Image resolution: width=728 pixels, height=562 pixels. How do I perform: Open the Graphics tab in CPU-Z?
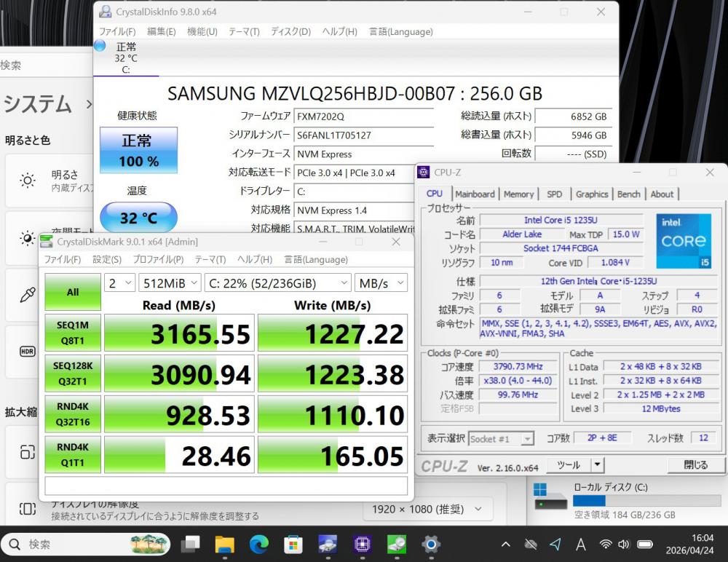[591, 194]
